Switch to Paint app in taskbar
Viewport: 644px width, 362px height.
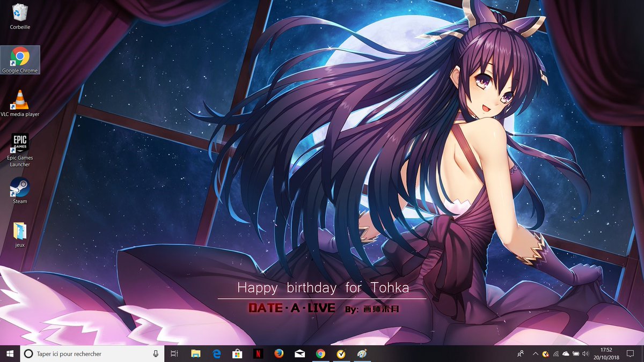point(362,353)
